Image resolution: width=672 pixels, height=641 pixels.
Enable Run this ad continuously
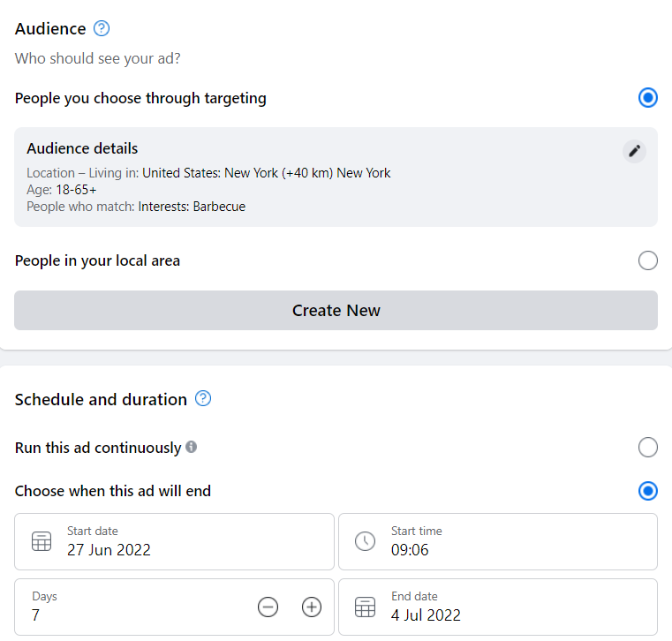(647, 448)
